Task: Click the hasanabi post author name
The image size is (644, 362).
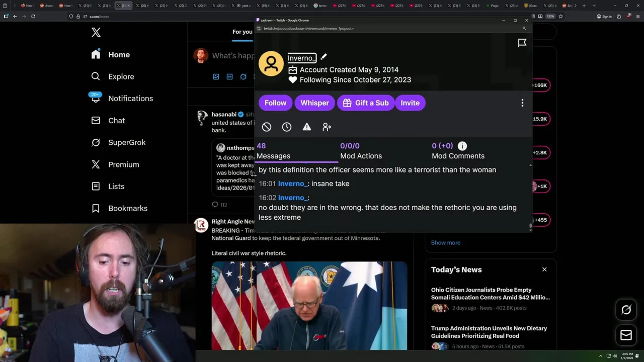Action: tap(224, 114)
